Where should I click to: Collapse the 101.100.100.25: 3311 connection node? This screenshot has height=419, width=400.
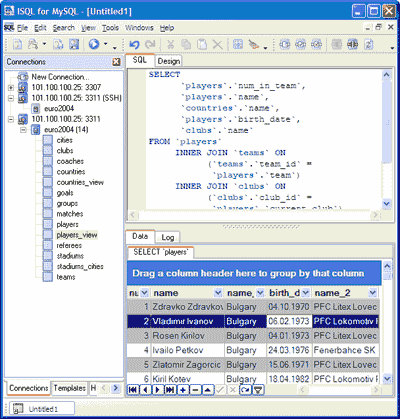11,119
